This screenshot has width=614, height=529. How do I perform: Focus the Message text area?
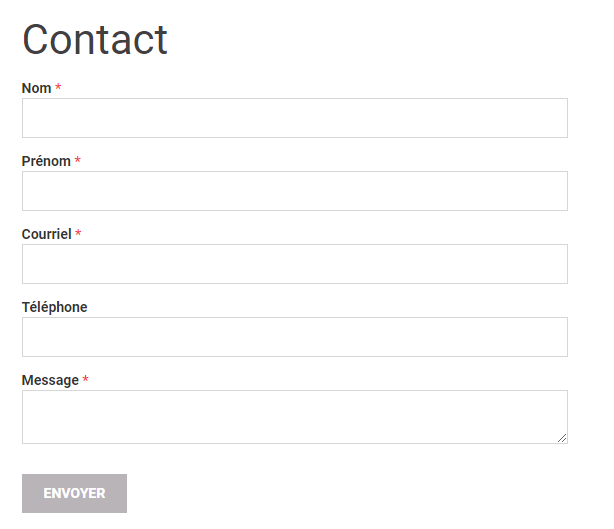pos(294,416)
